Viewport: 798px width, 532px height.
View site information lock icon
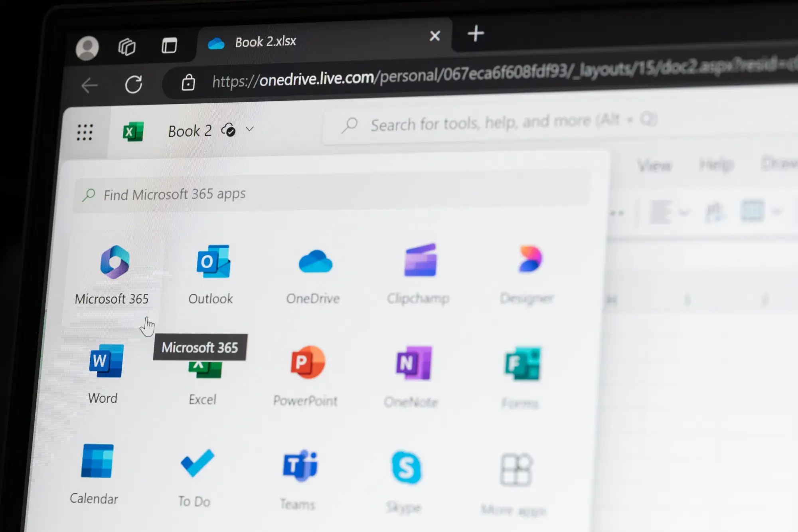[188, 83]
